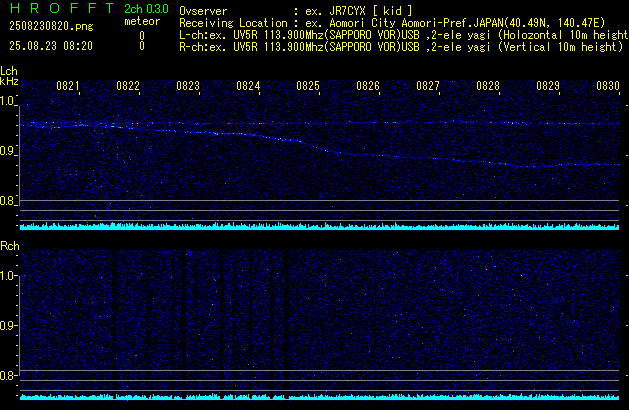Viewport: 629px width, 410px height.
Task: Select the 0824 time marker
Action: [x=248, y=86]
